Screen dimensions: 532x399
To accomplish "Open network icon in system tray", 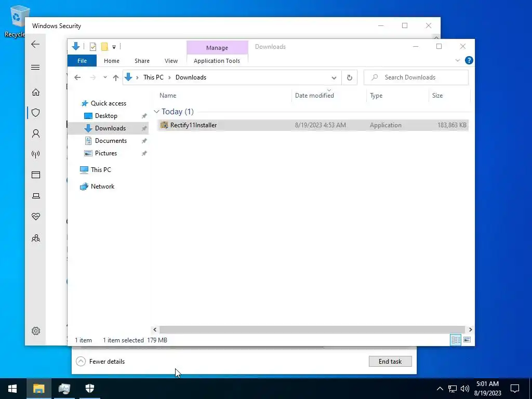I will 453,389.
